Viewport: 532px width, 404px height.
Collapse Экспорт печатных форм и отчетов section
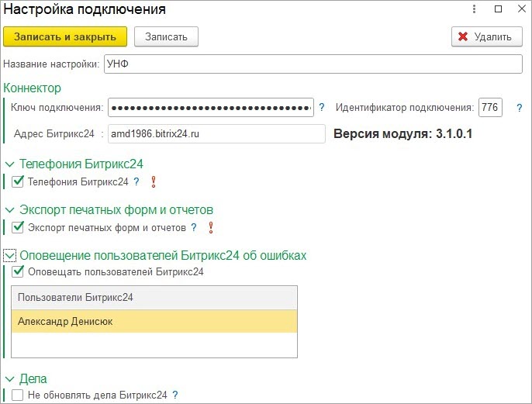coord(9,210)
